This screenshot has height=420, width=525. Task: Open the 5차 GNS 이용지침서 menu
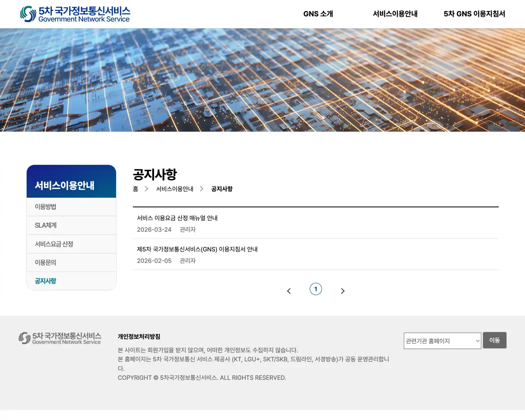point(474,14)
